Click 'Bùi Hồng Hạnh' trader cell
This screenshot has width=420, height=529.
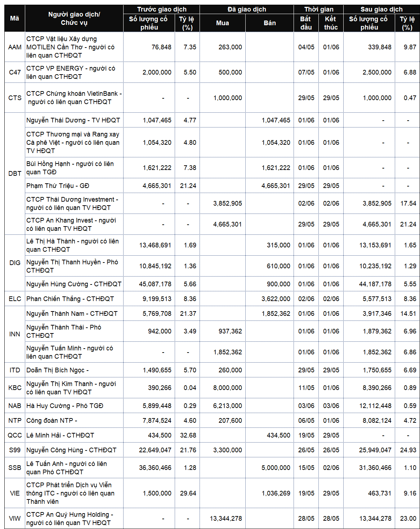(x=74, y=168)
